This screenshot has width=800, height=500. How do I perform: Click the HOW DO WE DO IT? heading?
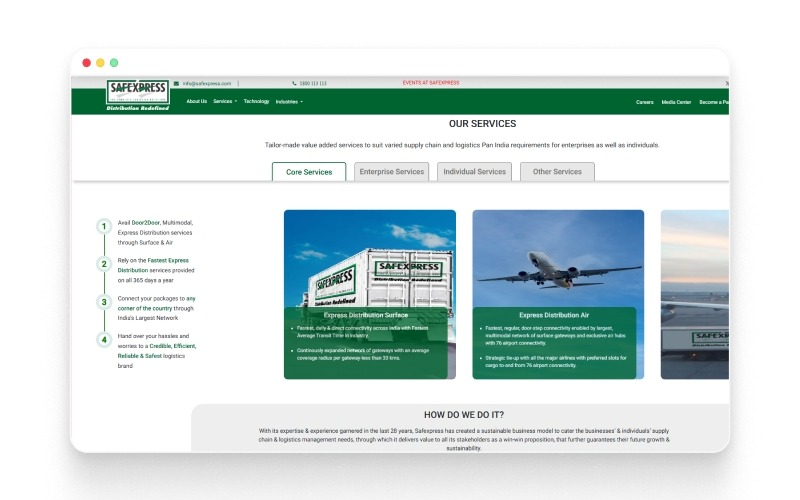tap(464, 415)
